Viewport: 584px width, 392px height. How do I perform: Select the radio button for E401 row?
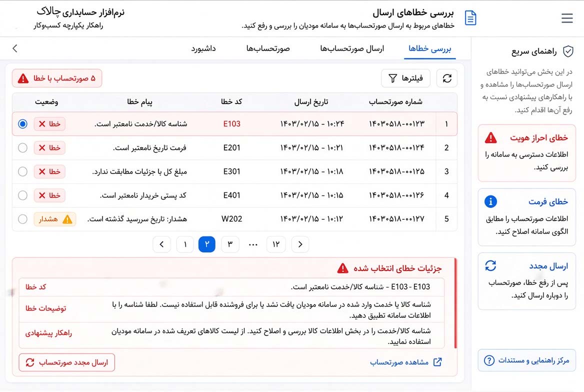[22, 195]
